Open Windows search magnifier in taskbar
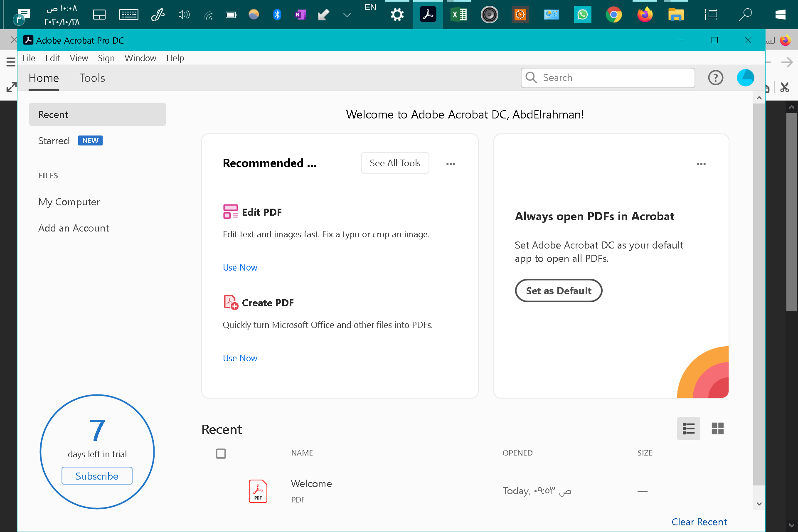 pos(745,15)
